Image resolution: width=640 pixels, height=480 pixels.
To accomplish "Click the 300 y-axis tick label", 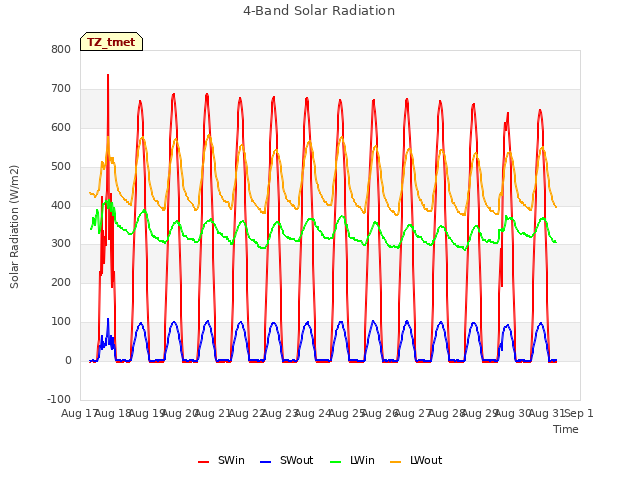I will coord(61,244).
